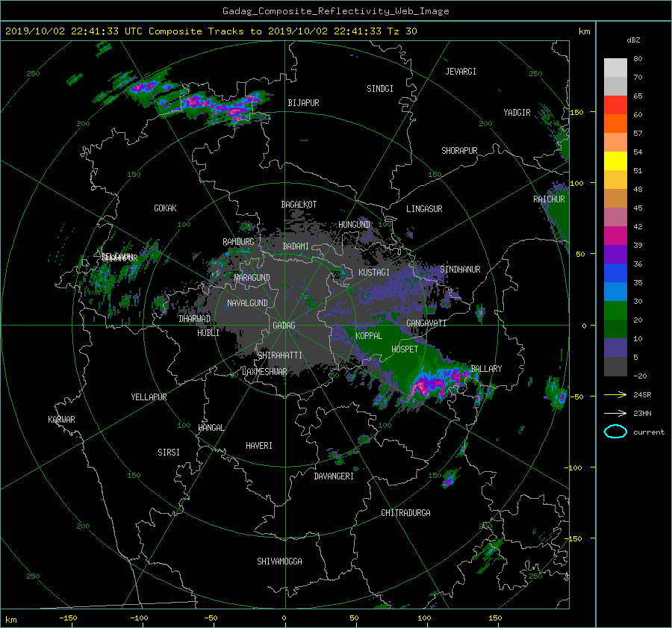Screen dimensions: 672x628
Task: Click the 'current' legend label
Action: click(x=648, y=432)
